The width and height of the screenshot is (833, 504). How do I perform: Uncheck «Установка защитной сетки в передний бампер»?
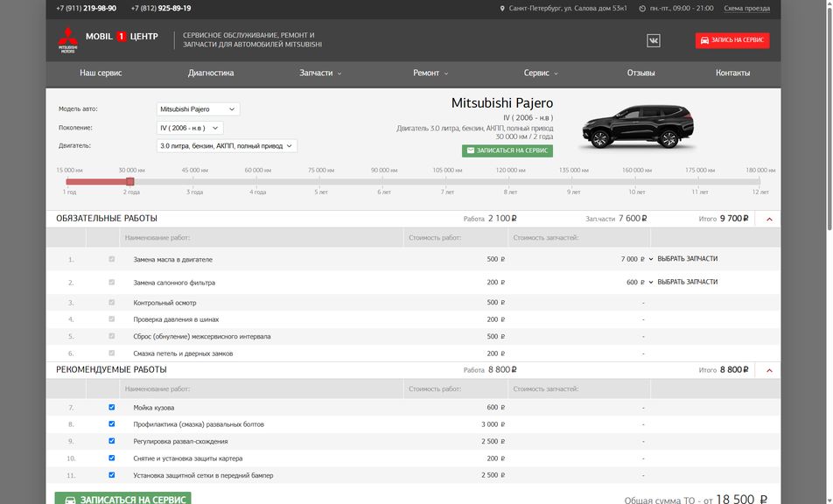112,475
